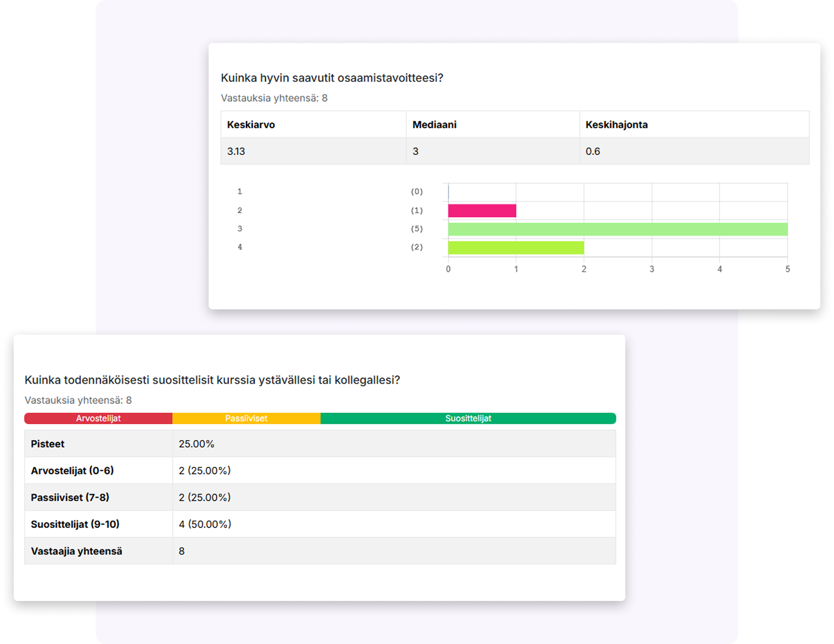Click the Keskiarvo column header

pos(251,125)
